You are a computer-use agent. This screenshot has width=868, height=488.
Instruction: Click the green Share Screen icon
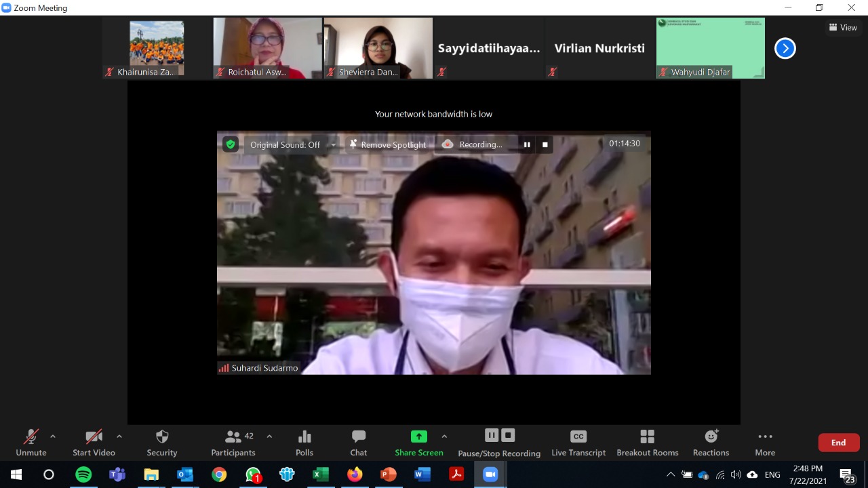coord(419,436)
